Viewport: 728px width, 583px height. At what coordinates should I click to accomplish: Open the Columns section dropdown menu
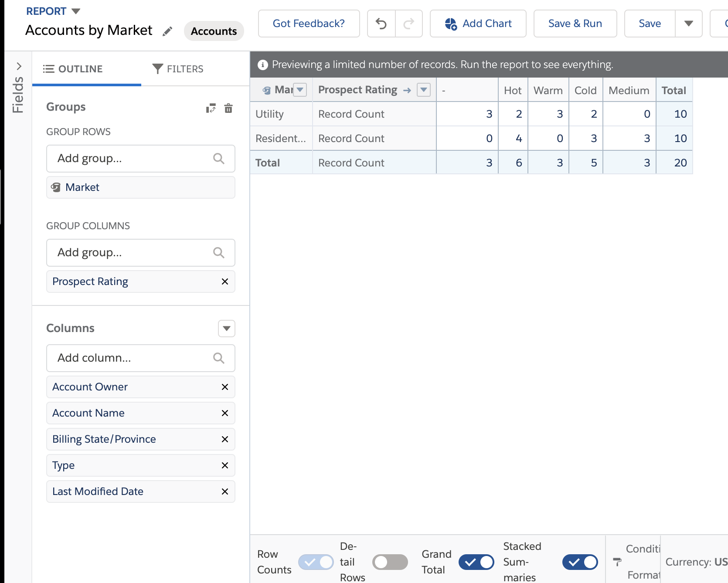(227, 329)
